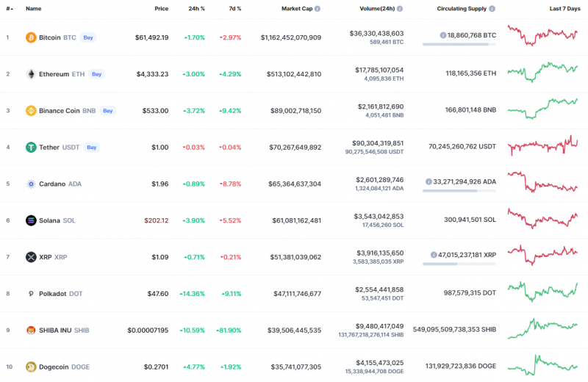Sort the table by Name column
This screenshot has width=588, height=382.
(33, 9)
